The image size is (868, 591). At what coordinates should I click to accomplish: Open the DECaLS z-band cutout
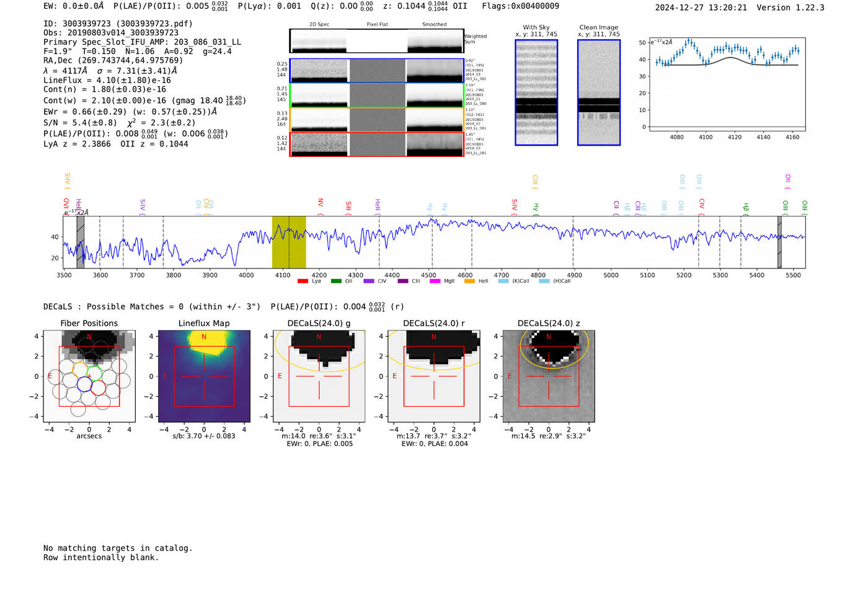click(x=549, y=376)
